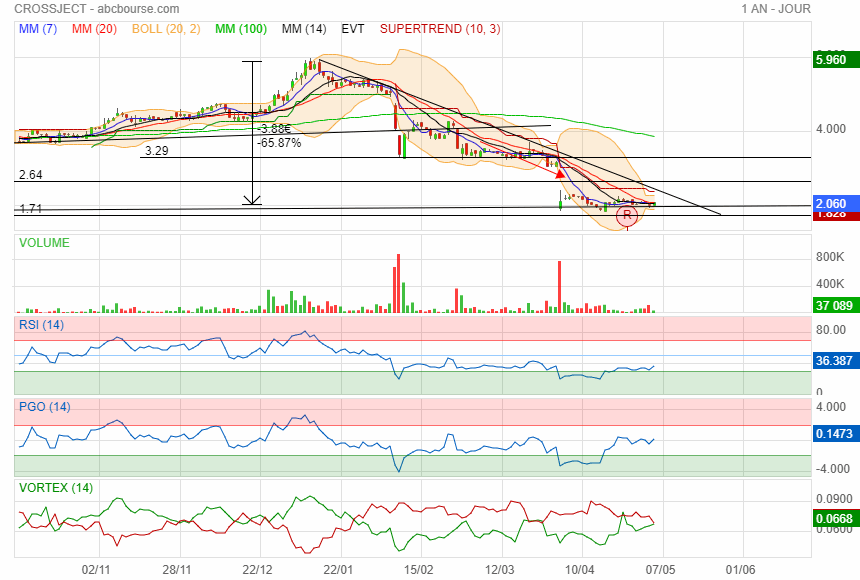Click the 800K volume axis label
Viewport: 860px width, 580px height.
pyautogui.click(x=830, y=257)
